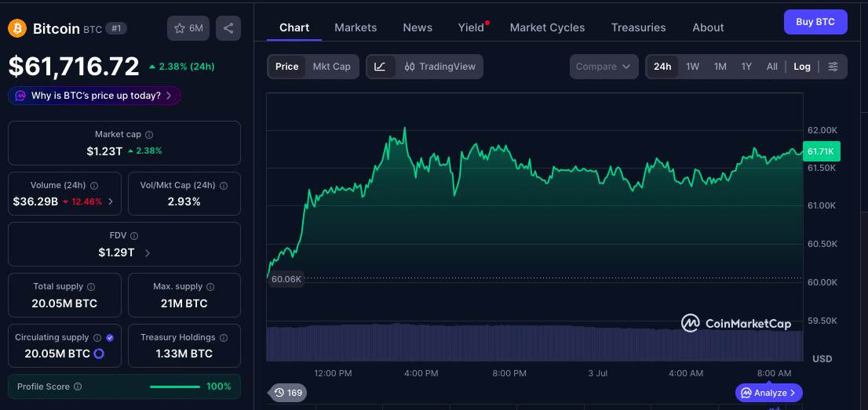
Task: Click the verified badge next to Circulating supply
Action: (x=110, y=338)
